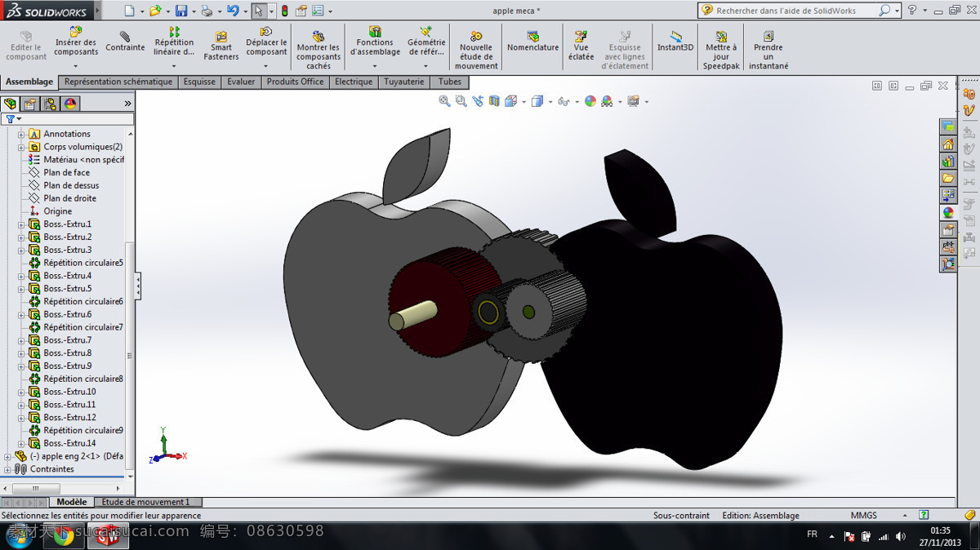Create a Nouvelle étude de mouvement
Screen dimensions: 980x550
476,51
